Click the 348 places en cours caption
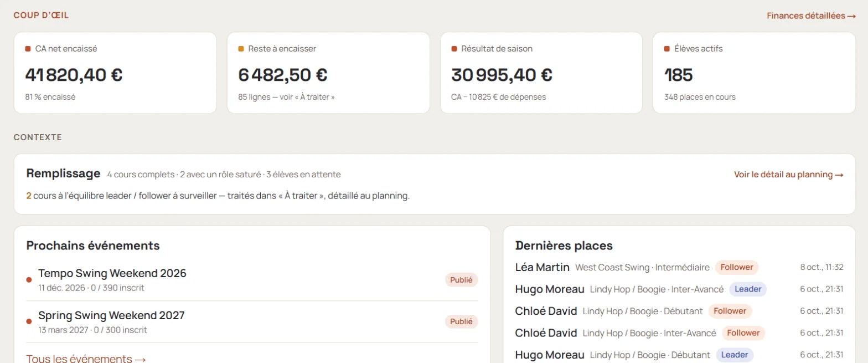The image size is (868, 363). 700,96
